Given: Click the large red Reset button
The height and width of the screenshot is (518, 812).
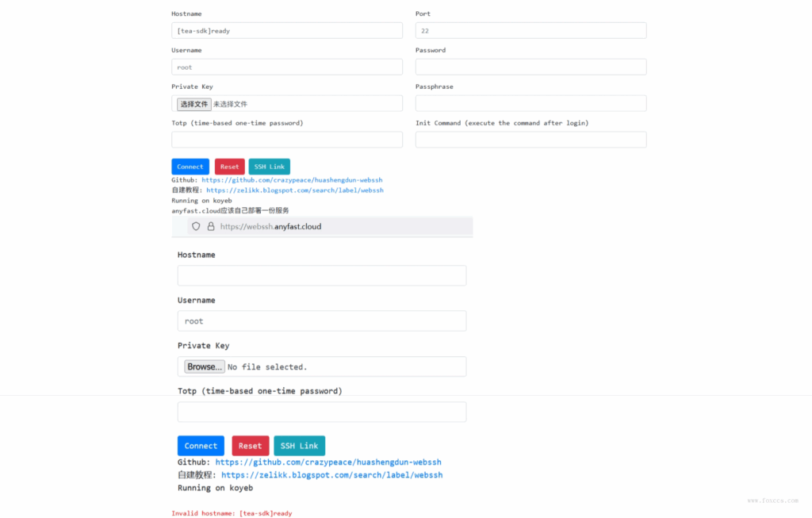Looking at the screenshot, I should pos(250,446).
